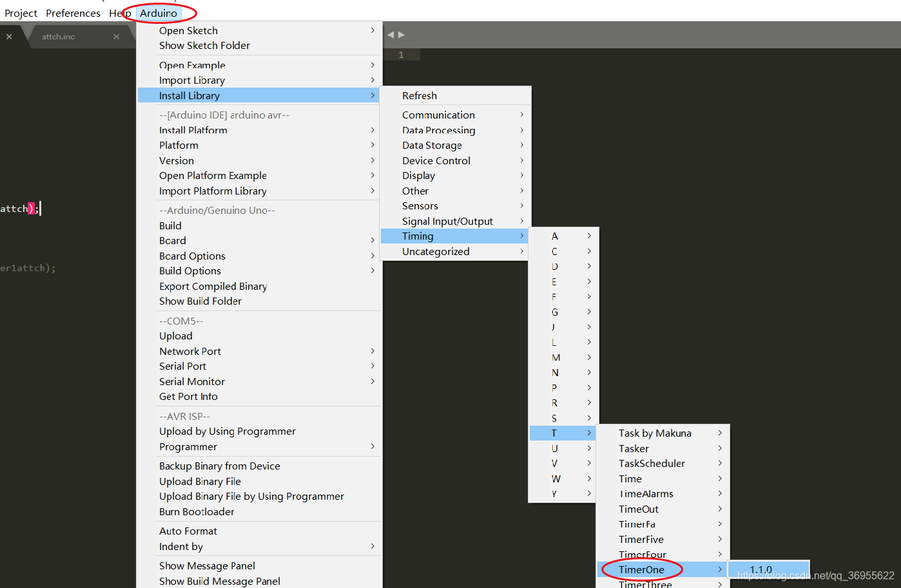The width and height of the screenshot is (901, 588).
Task: Choose Show Message Panel
Action: tap(258, 566)
